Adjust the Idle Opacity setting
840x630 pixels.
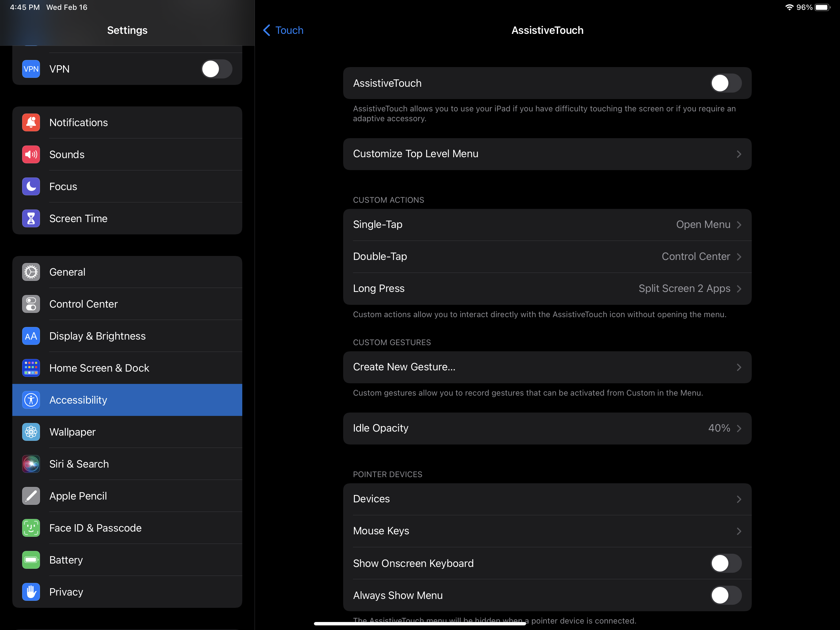547,428
